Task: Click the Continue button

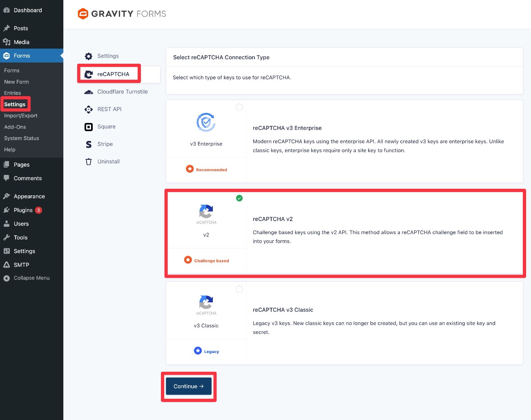Action: pos(188,386)
